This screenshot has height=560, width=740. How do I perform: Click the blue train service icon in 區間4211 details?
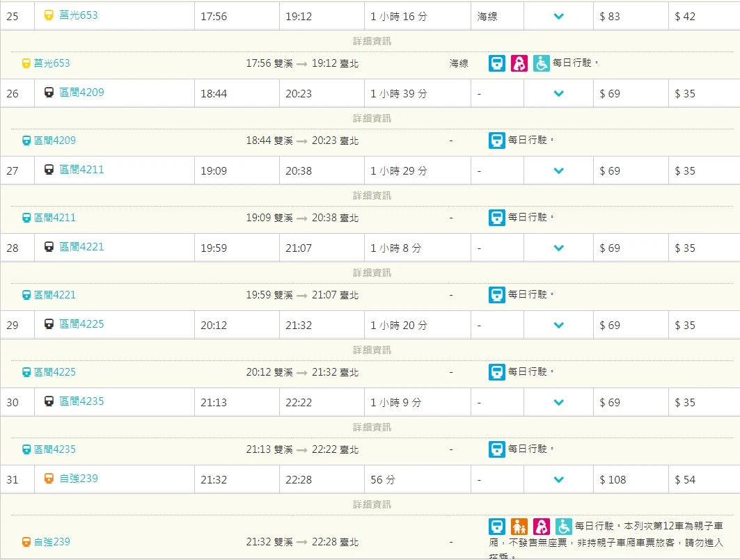coord(497,218)
